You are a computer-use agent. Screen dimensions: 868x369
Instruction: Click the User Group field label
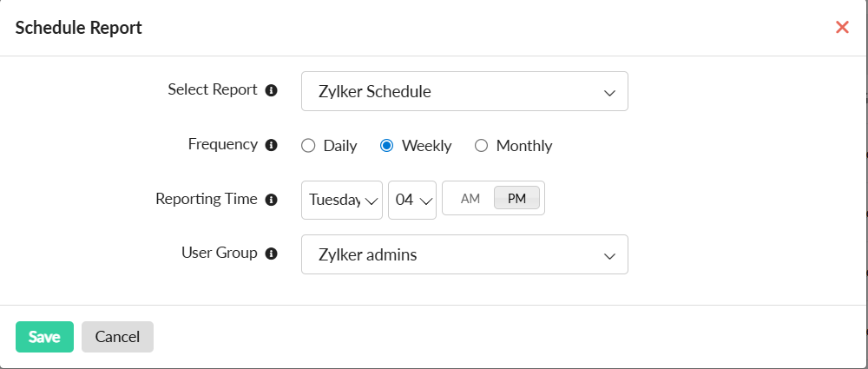click(x=220, y=254)
